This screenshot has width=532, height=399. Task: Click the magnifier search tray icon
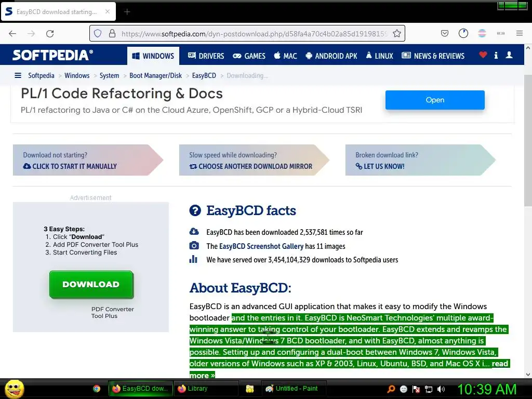391,389
